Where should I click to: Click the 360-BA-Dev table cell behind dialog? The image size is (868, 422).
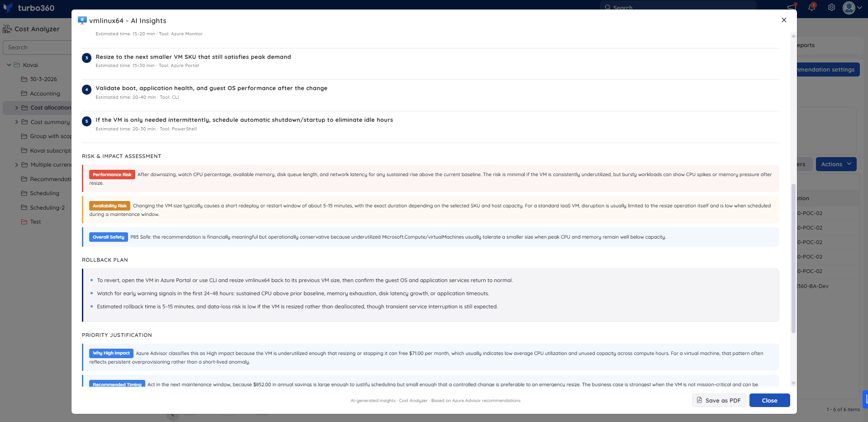pos(813,286)
